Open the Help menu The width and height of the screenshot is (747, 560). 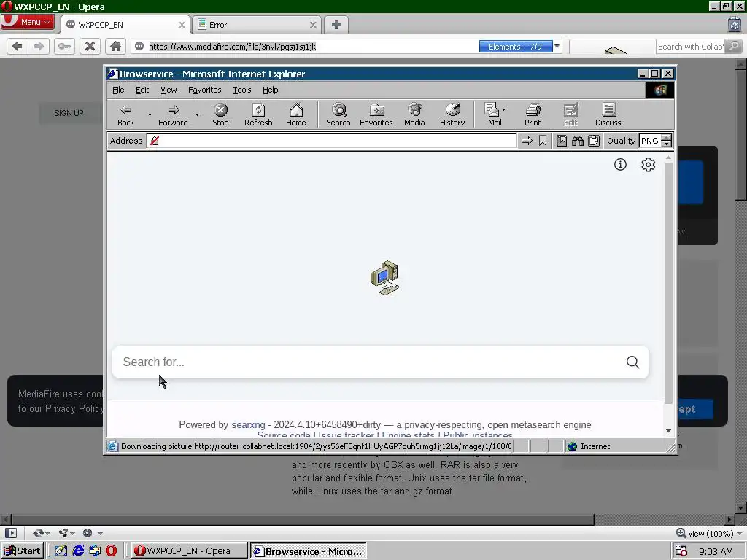pos(270,90)
